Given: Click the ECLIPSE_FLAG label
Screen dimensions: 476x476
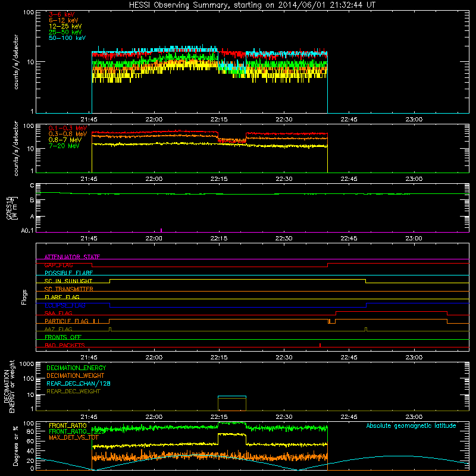Looking at the screenshot, I should point(65,305).
